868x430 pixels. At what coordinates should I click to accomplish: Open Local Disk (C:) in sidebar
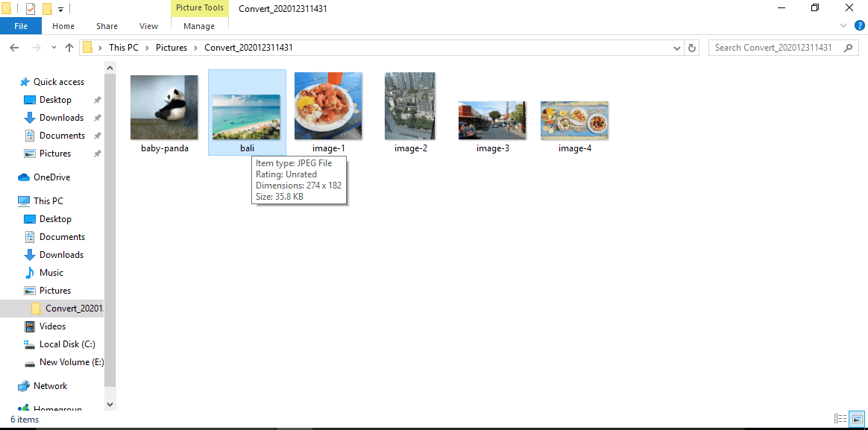coord(66,344)
